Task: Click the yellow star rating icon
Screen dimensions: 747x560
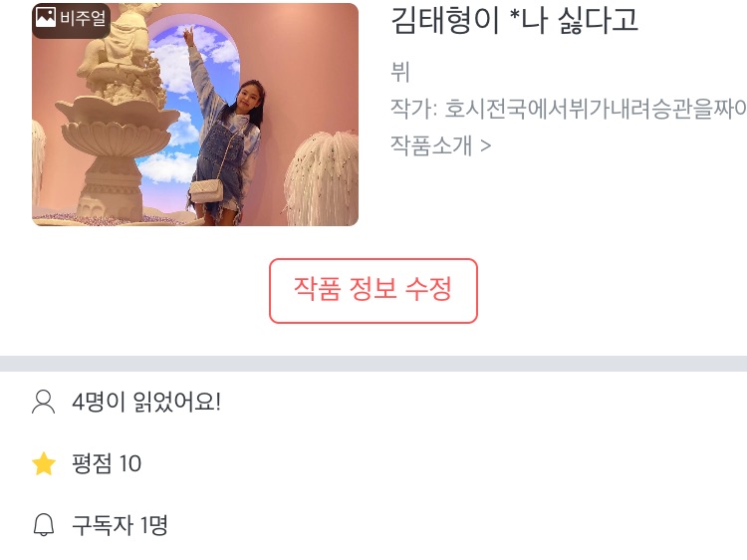Action: click(x=44, y=463)
